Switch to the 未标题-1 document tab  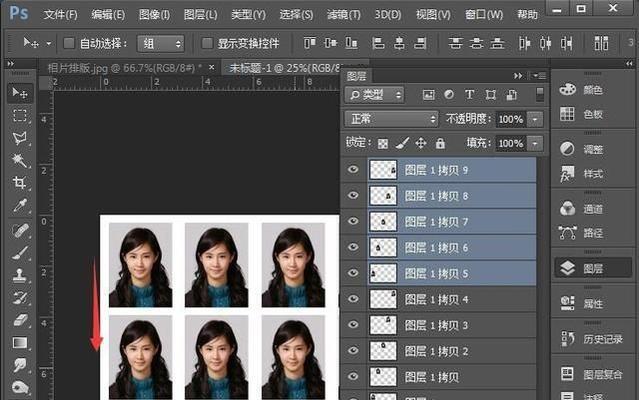284,68
